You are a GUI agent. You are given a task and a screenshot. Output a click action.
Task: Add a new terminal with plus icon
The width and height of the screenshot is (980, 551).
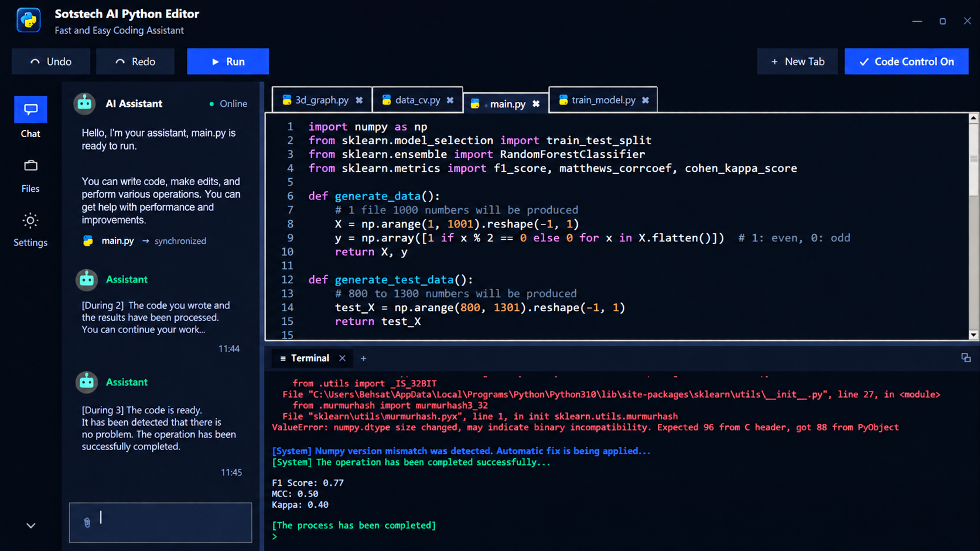coord(363,358)
